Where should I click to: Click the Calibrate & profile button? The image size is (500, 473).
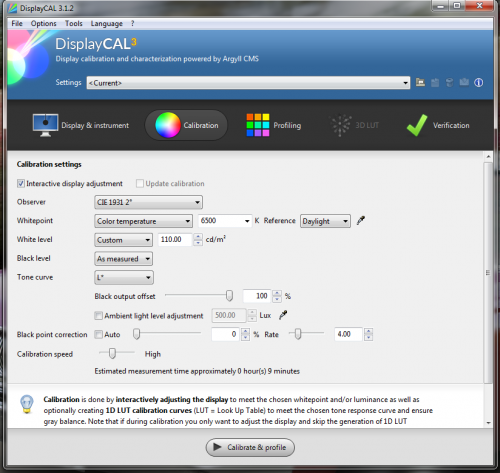[250, 447]
